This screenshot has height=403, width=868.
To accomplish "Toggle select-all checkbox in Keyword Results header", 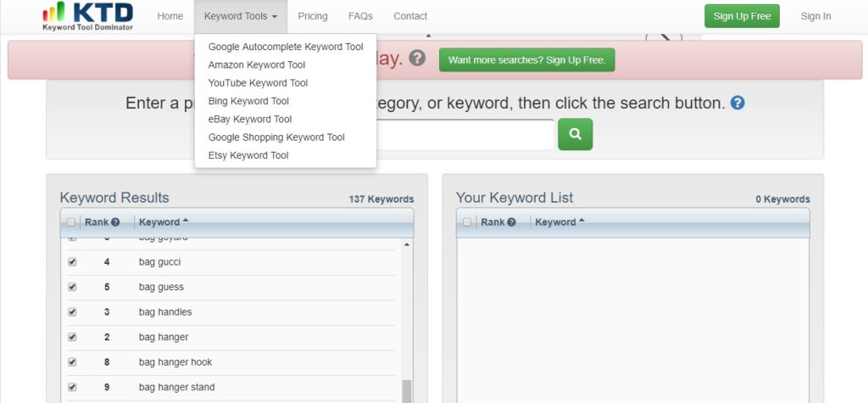I will pyautogui.click(x=71, y=222).
